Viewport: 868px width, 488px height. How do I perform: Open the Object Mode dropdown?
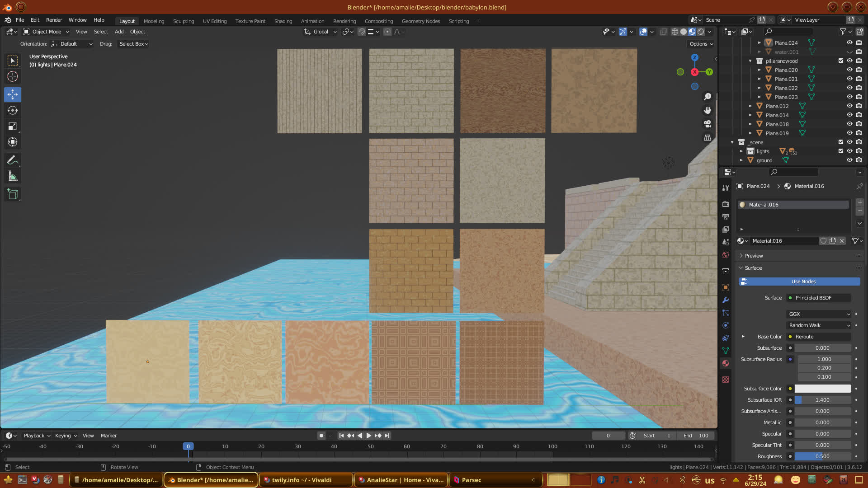click(x=46, y=32)
